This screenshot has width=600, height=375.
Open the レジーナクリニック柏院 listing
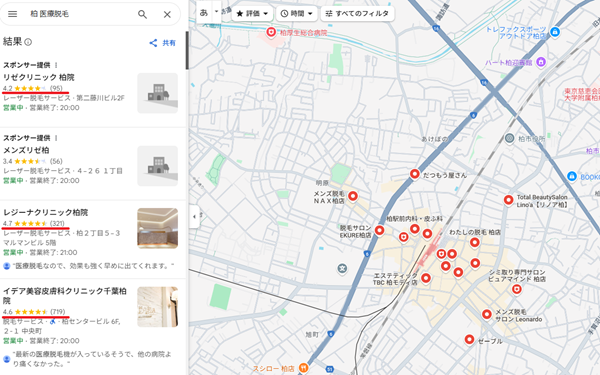tap(46, 212)
